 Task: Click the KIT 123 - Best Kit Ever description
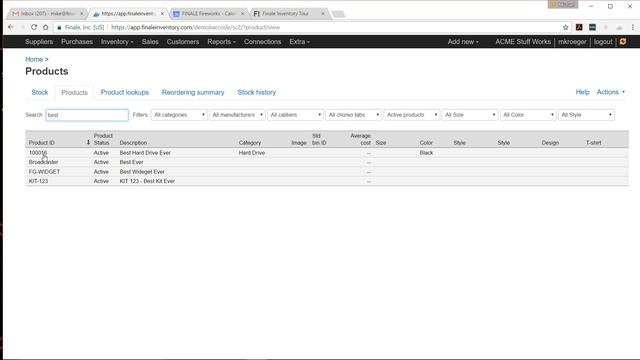point(147,181)
